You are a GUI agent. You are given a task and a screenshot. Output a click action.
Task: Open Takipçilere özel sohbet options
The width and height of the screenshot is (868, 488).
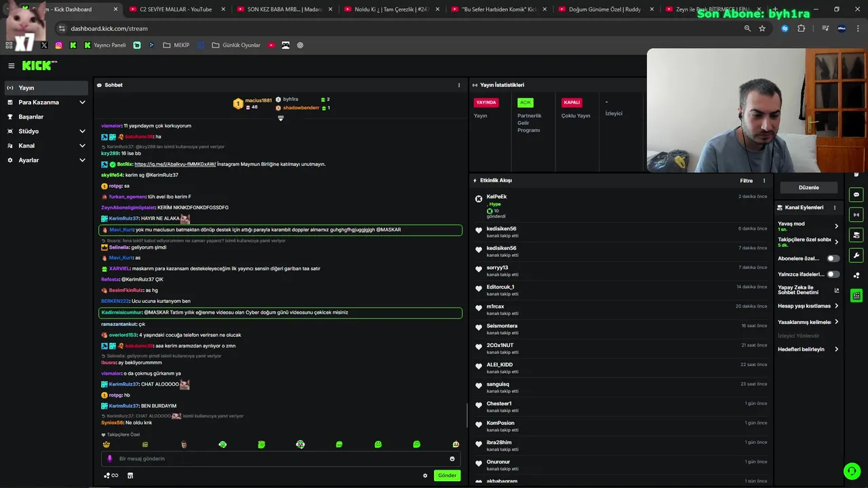(808, 242)
